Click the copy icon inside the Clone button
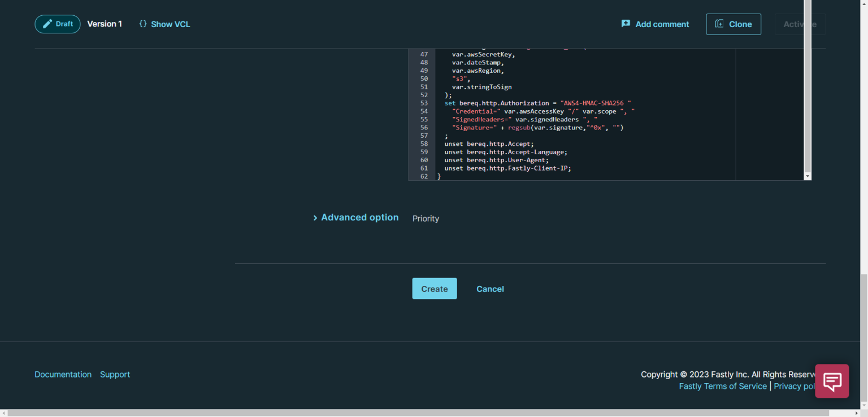The width and height of the screenshot is (868, 417). [x=719, y=24]
